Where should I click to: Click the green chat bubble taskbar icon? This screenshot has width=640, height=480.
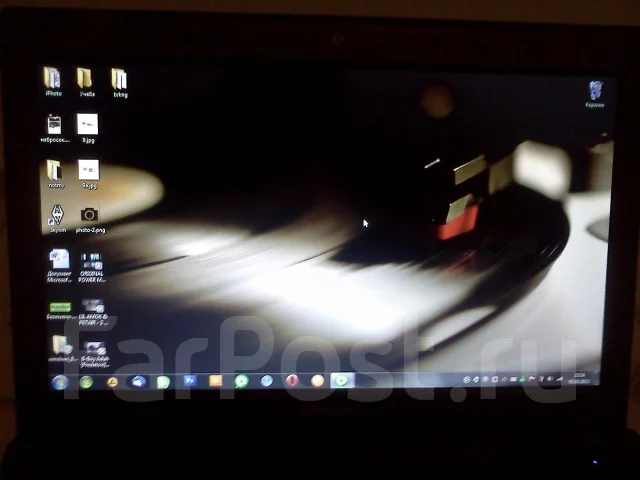[x=241, y=381]
